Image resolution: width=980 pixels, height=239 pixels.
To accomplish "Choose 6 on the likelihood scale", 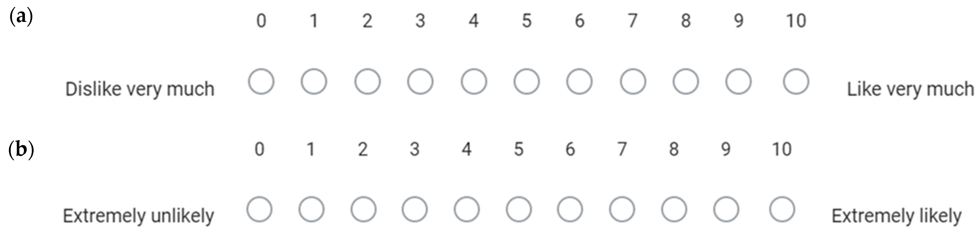I will [x=570, y=209].
